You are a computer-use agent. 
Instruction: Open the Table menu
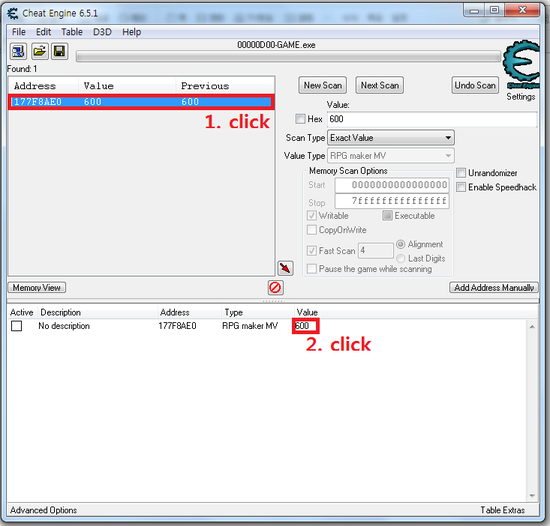72,32
